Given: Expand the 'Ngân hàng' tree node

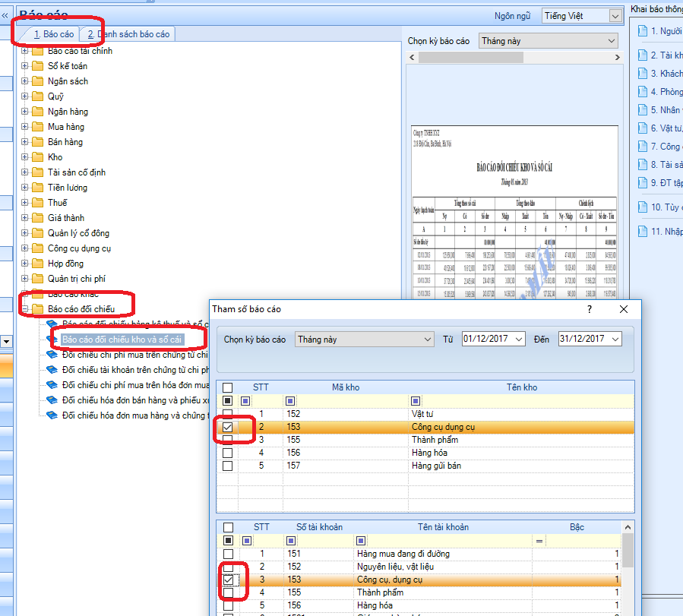Looking at the screenshot, I should point(25,112).
